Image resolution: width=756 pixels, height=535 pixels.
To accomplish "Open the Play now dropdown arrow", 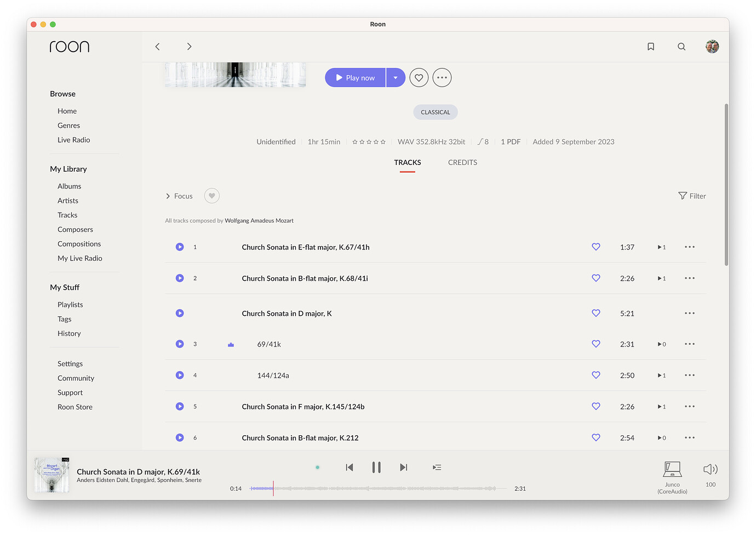I will (x=395, y=77).
